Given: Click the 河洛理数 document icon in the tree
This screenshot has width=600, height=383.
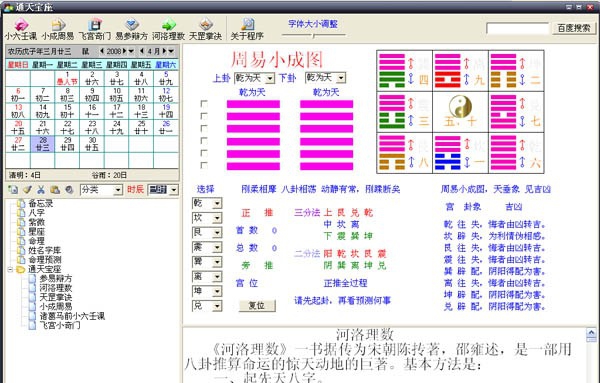Looking at the screenshot, I should pyautogui.click(x=33, y=288).
